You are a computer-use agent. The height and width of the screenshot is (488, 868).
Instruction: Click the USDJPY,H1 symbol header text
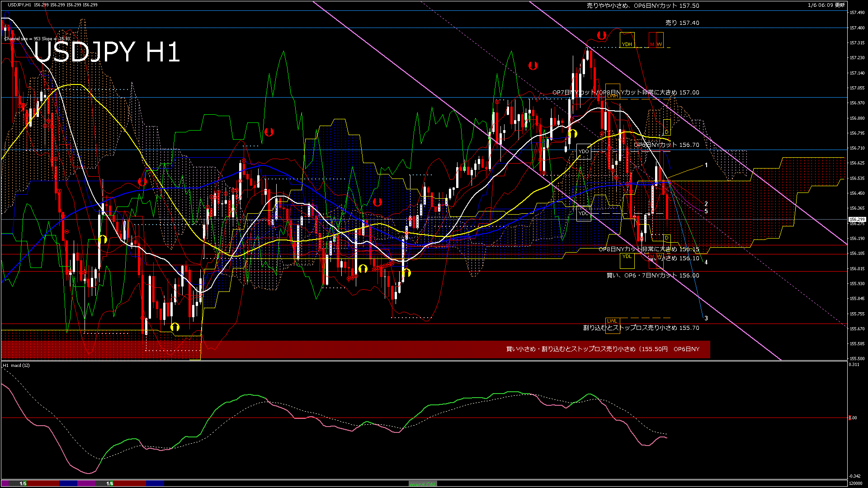coord(19,5)
